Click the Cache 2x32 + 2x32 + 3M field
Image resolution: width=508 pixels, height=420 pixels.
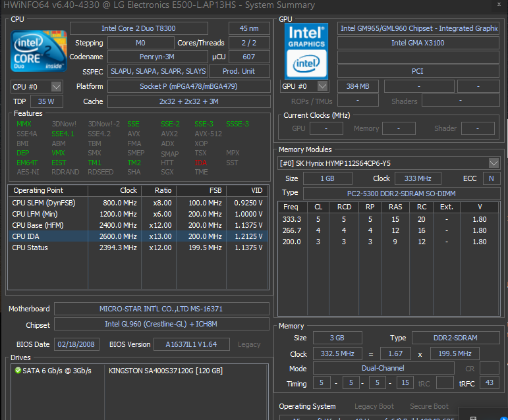188,101
